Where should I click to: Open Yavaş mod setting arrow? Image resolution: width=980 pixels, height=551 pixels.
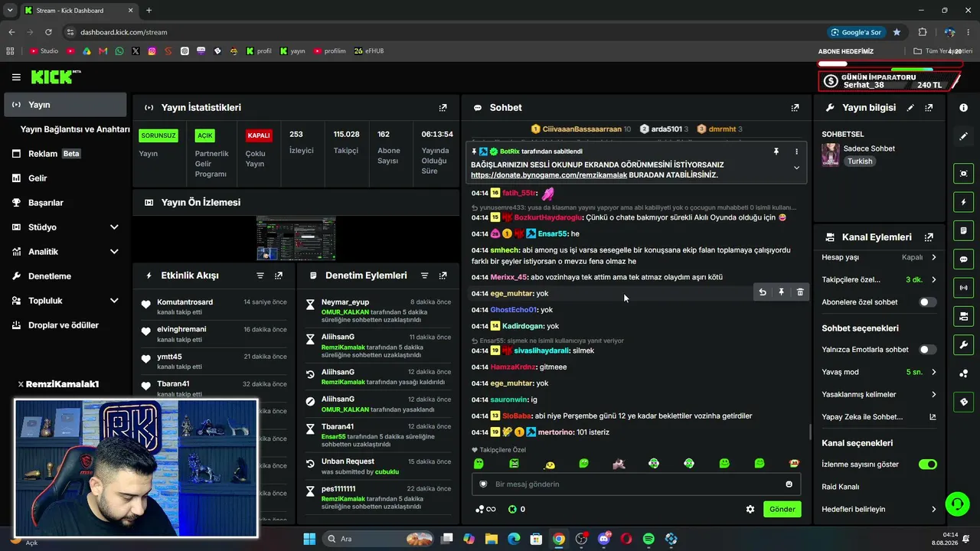tap(933, 372)
